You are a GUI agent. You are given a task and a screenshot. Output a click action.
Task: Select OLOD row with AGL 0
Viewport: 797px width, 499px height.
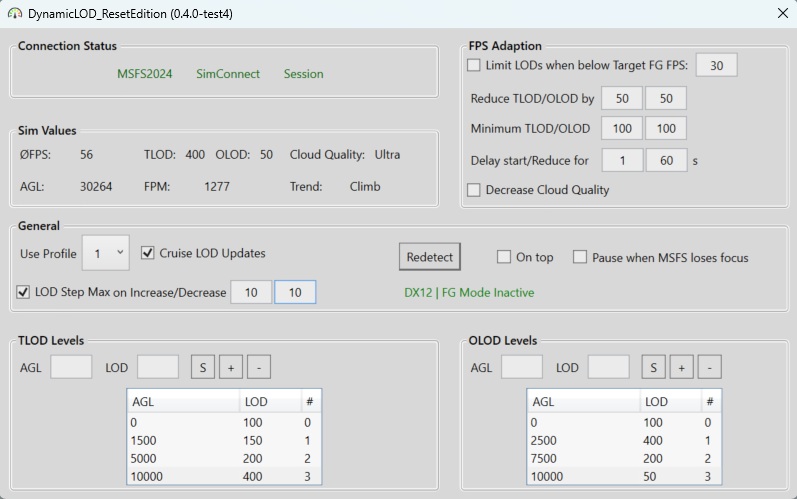tap(624, 422)
